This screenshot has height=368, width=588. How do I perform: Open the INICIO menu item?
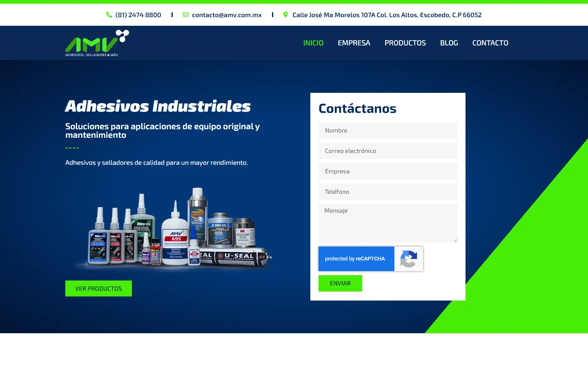313,43
